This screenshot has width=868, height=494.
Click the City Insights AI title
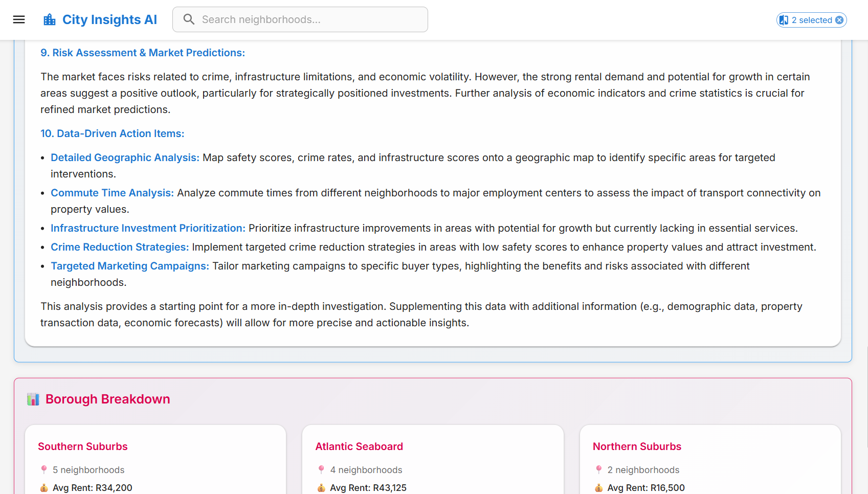pos(109,19)
